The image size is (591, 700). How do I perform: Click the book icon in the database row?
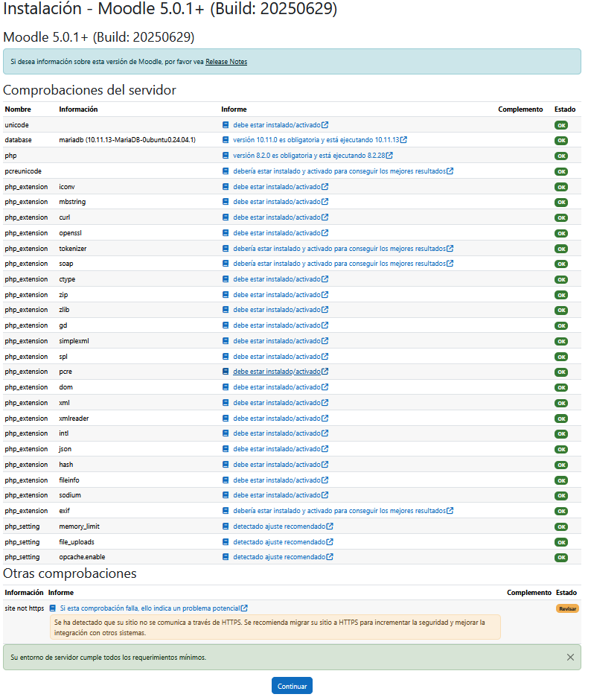click(x=226, y=140)
